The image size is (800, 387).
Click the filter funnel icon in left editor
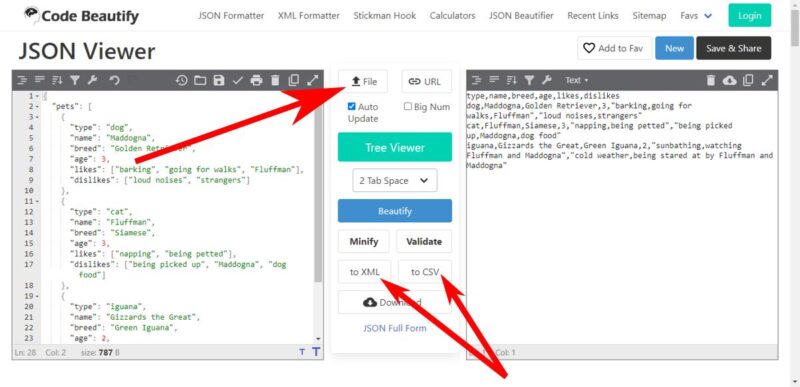point(75,80)
